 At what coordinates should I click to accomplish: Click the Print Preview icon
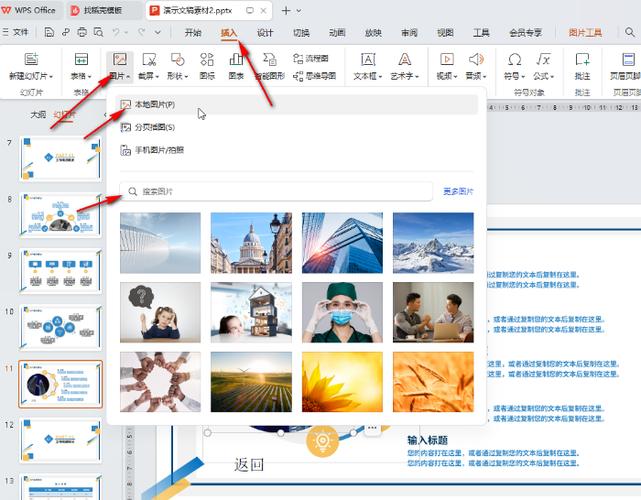click(x=98, y=32)
